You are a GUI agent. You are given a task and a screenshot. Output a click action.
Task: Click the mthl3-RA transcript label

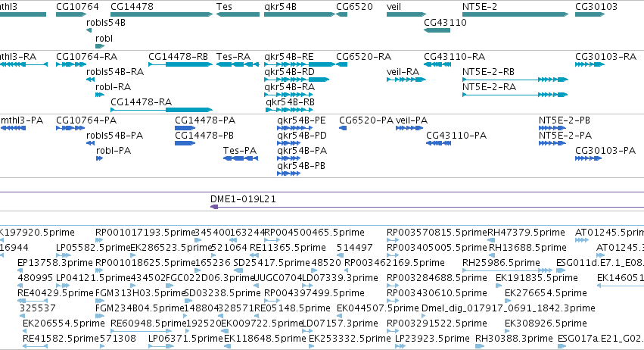click(18, 56)
